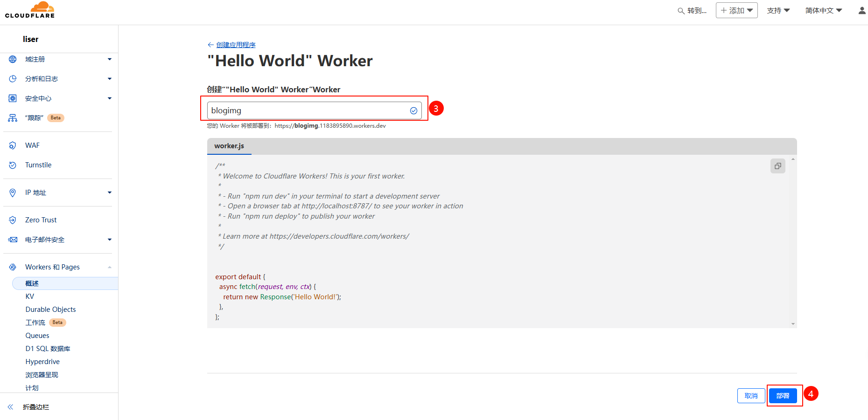Follow the 创建应用程序 back link
868x420 pixels.
pyautogui.click(x=236, y=45)
